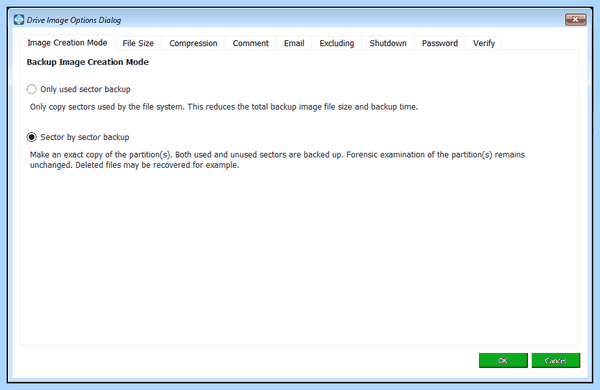Click the Backup Image Creation Mode heading
This screenshot has height=390, width=600.
[x=88, y=62]
